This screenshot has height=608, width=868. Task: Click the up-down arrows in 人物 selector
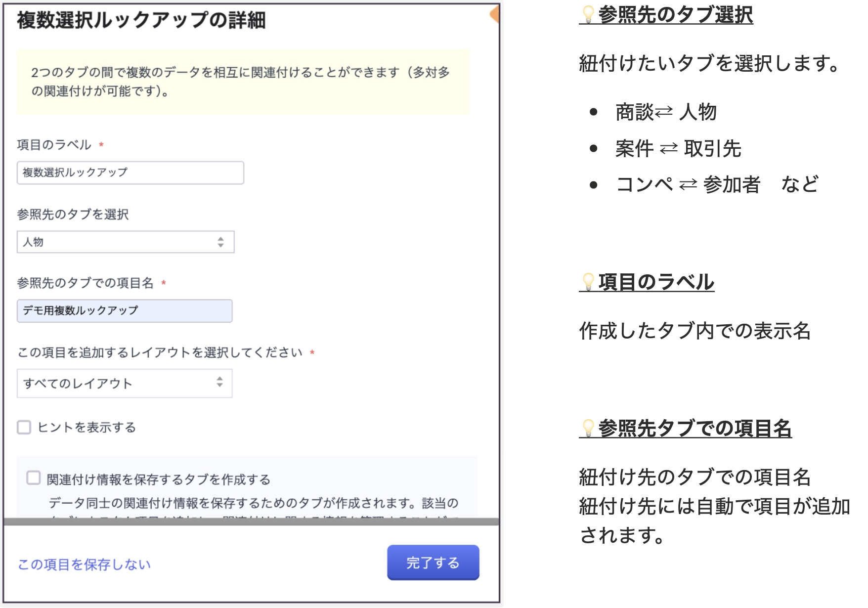point(220,242)
